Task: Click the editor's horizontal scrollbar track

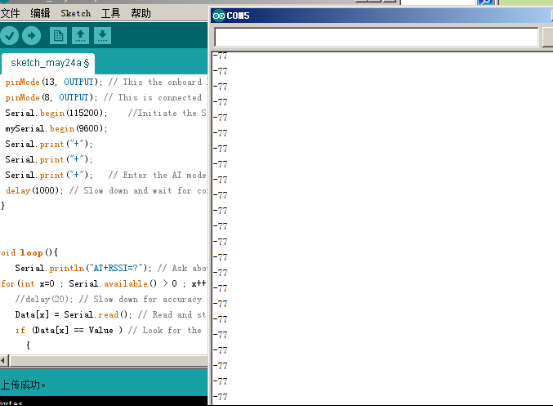Action: pyautogui.click(x=109, y=361)
